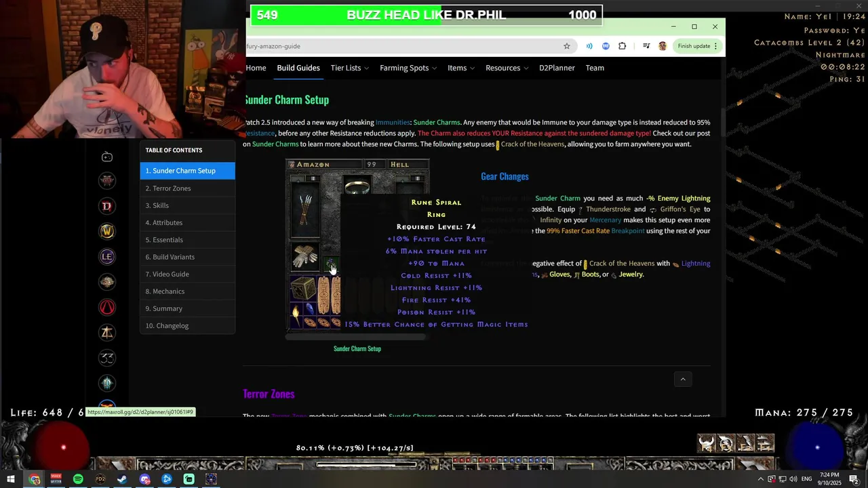Open the Chrome extensions puzzle icon
The height and width of the screenshot is (488, 868).
coord(623,46)
